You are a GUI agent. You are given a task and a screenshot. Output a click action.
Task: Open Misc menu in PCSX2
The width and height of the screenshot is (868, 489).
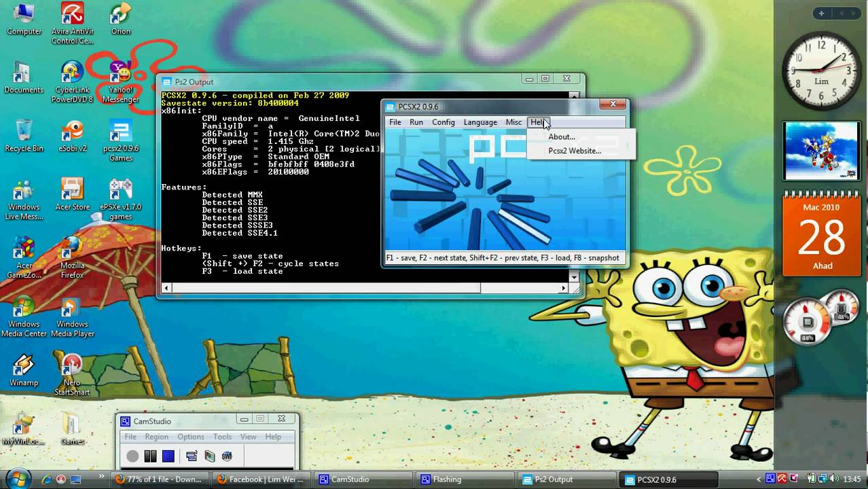tap(513, 122)
